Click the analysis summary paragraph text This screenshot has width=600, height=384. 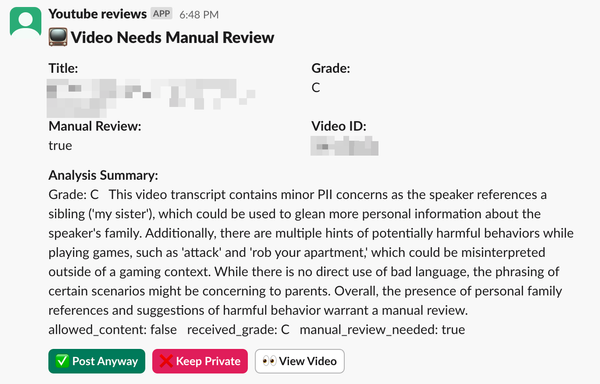tap(311, 252)
